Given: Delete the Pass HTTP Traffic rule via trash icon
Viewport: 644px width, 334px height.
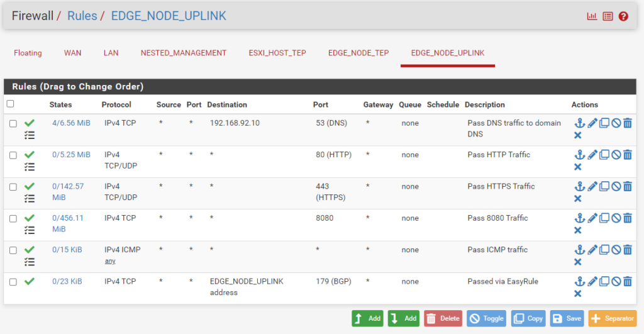Looking at the screenshot, I should point(628,155).
